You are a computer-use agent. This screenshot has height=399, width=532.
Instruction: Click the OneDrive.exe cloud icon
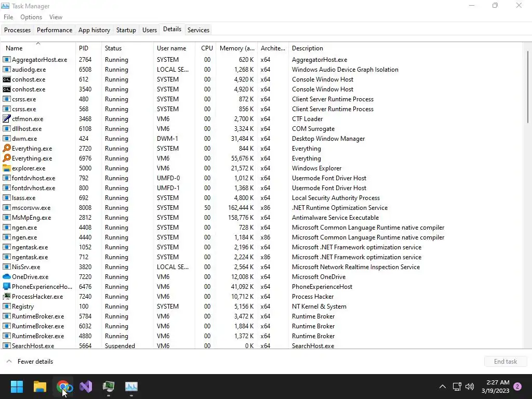click(x=6, y=276)
